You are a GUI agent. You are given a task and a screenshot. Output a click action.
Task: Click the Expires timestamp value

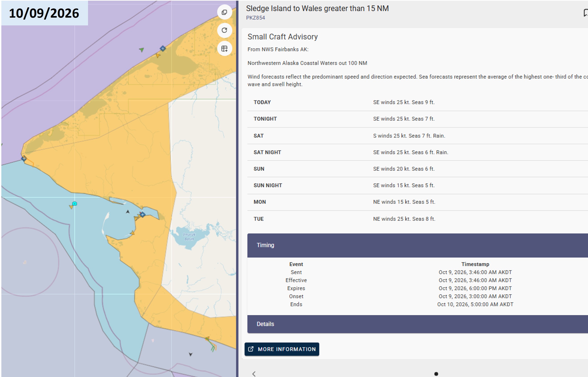click(x=475, y=288)
